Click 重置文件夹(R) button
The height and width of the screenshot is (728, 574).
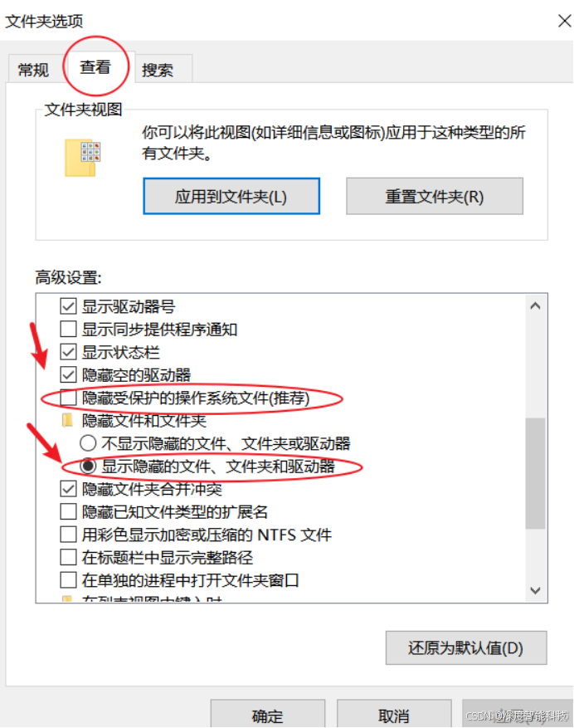pyautogui.click(x=435, y=197)
